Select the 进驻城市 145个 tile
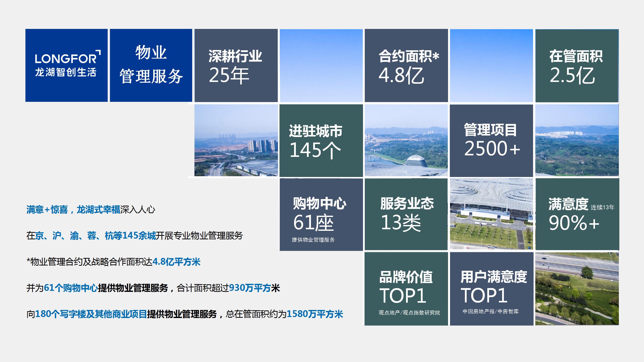 tap(321, 141)
